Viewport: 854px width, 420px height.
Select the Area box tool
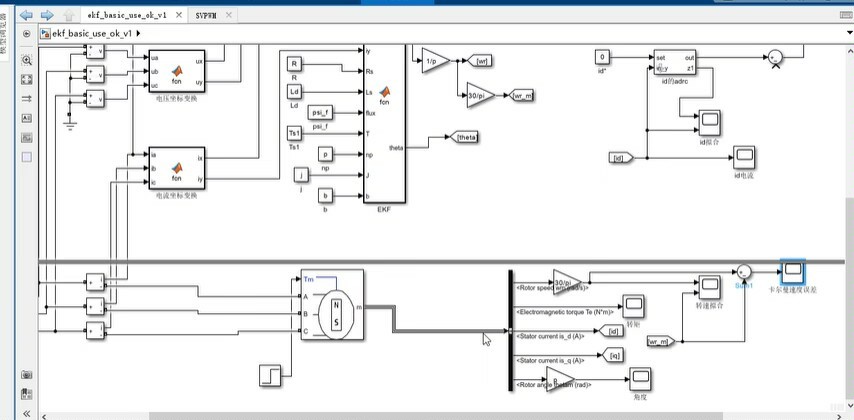[27, 157]
